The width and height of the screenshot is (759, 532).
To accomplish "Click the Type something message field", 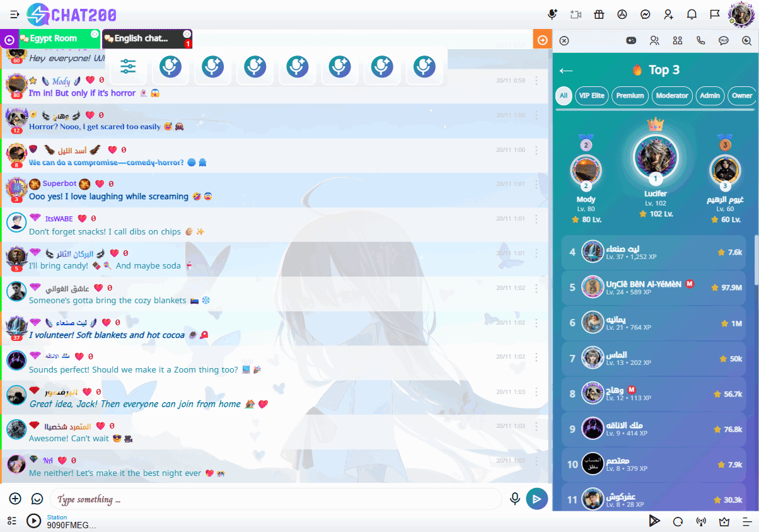I will pos(274,499).
